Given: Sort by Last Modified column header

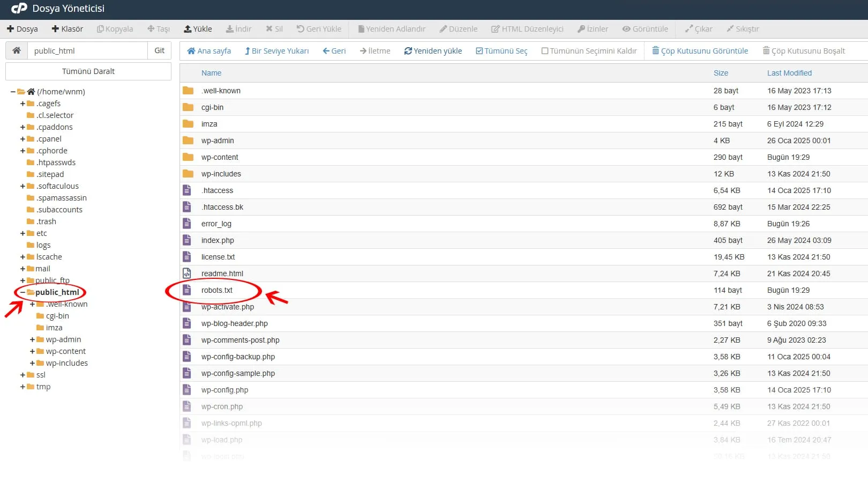Looking at the screenshot, I should [789, 73].
